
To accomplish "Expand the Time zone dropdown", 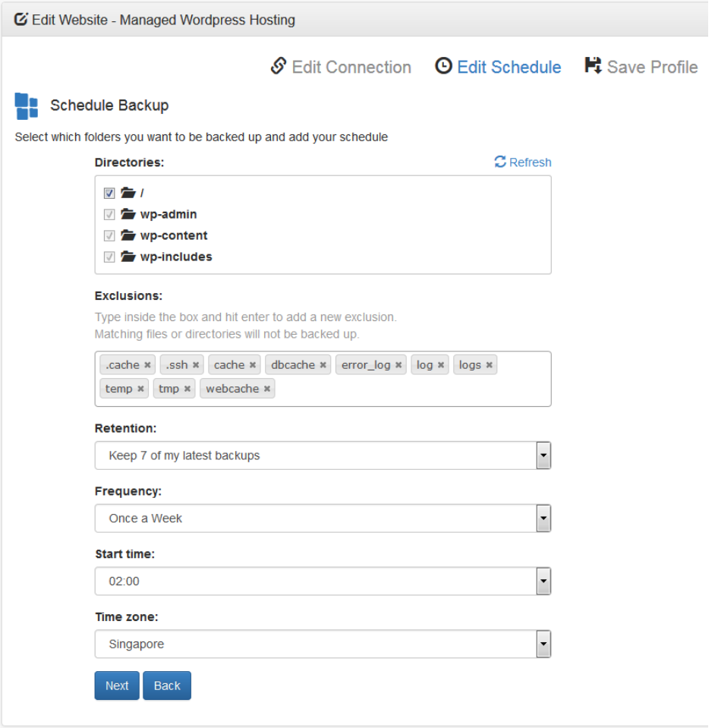I will click(x=323, y=644).
